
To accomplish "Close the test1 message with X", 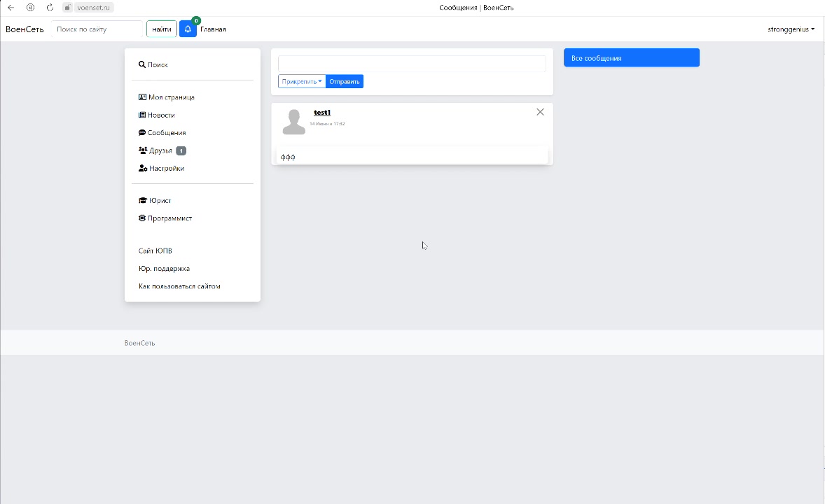I will [x=540, y=112].
